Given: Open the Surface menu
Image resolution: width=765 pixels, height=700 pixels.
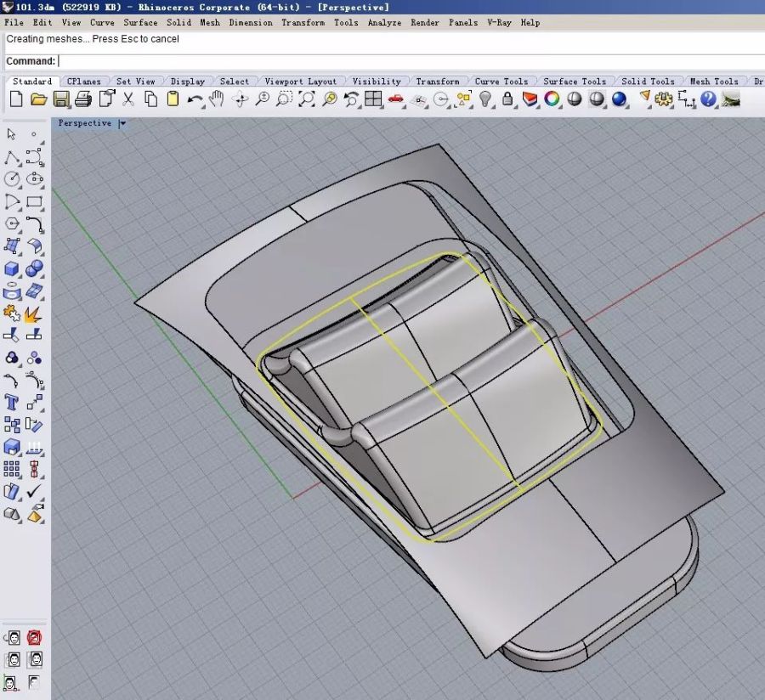Looking at the screenshot, I should point(140,22).
